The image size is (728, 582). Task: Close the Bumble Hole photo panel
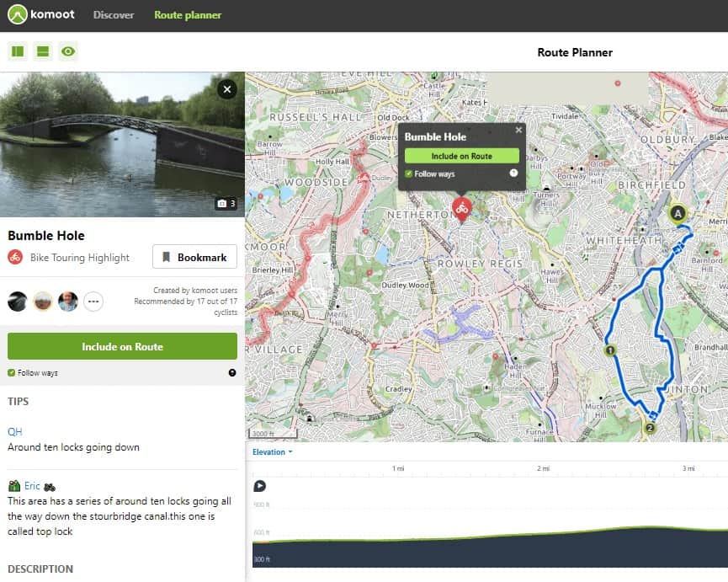(x=226, y=89)
